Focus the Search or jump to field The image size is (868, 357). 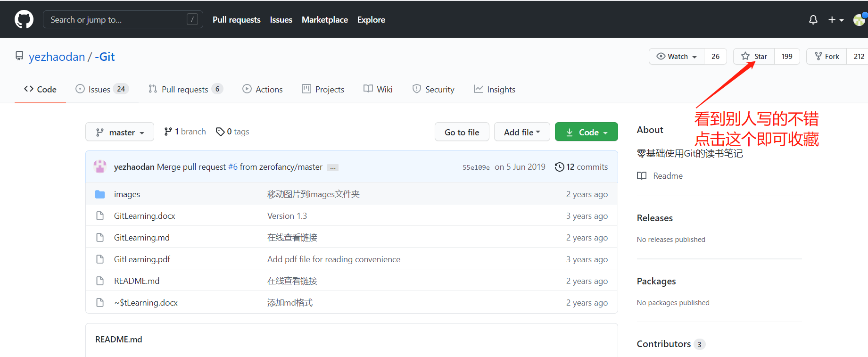coord(123,19)
